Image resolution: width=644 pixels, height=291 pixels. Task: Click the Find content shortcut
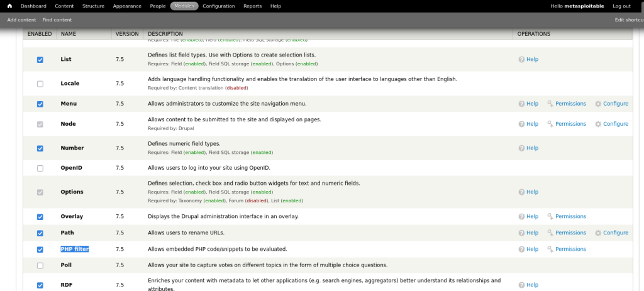57,19
